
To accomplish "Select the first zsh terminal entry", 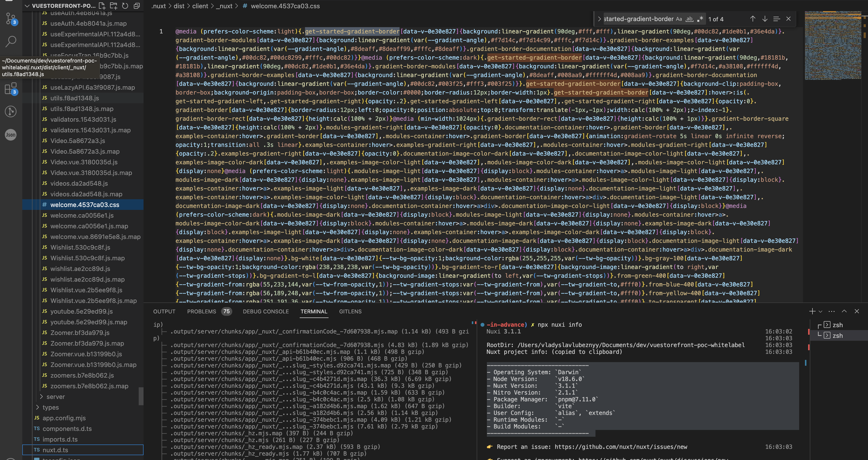I will coord(837,325).
